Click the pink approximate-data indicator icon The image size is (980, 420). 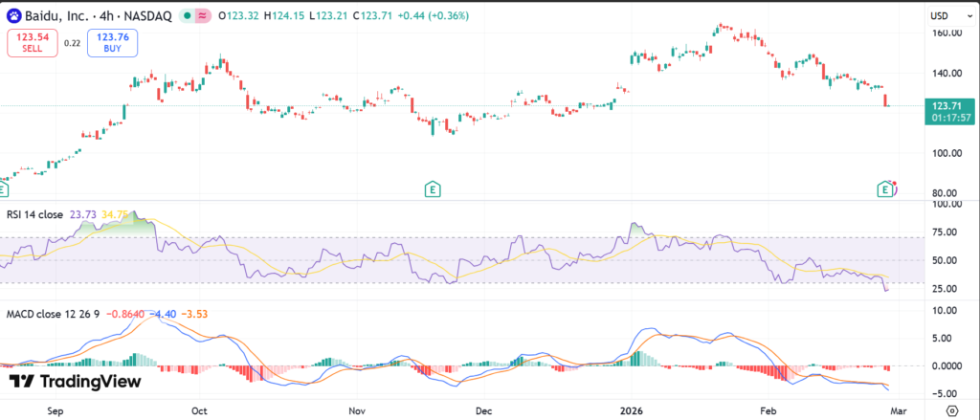[x=202, y=16]
